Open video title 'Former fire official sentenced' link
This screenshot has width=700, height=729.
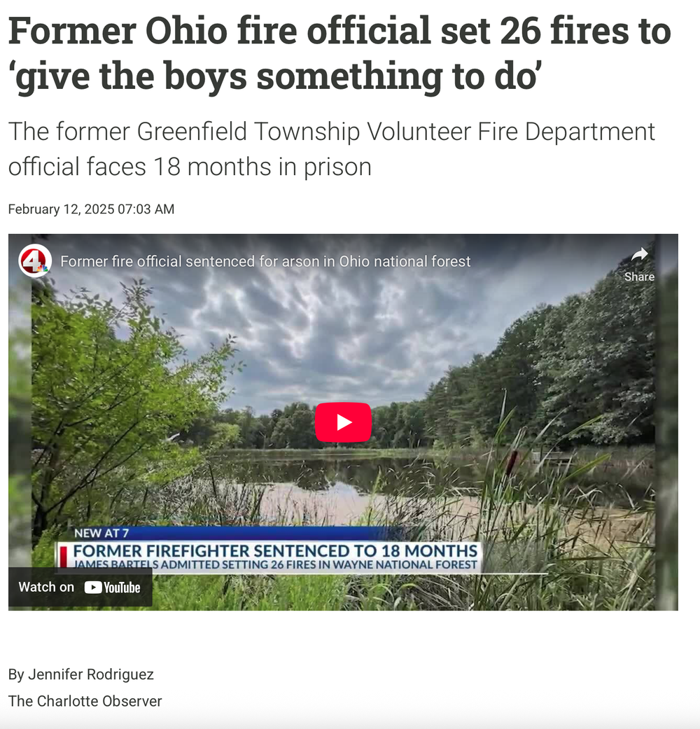click(265, 261)
